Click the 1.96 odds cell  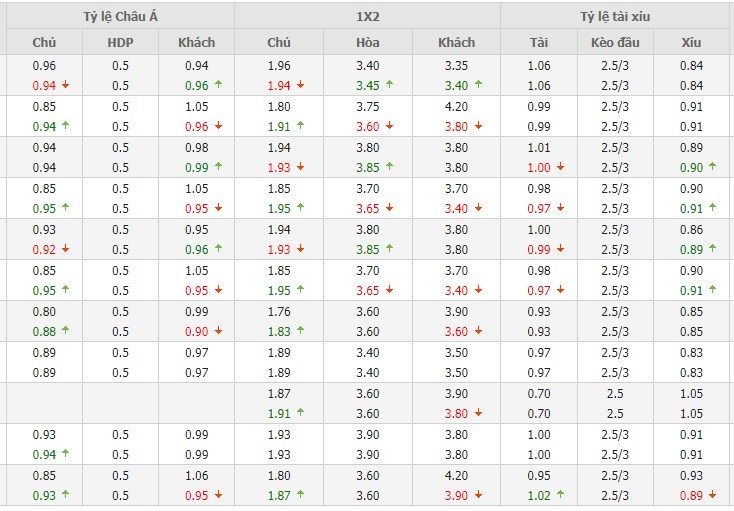(279, 66)
